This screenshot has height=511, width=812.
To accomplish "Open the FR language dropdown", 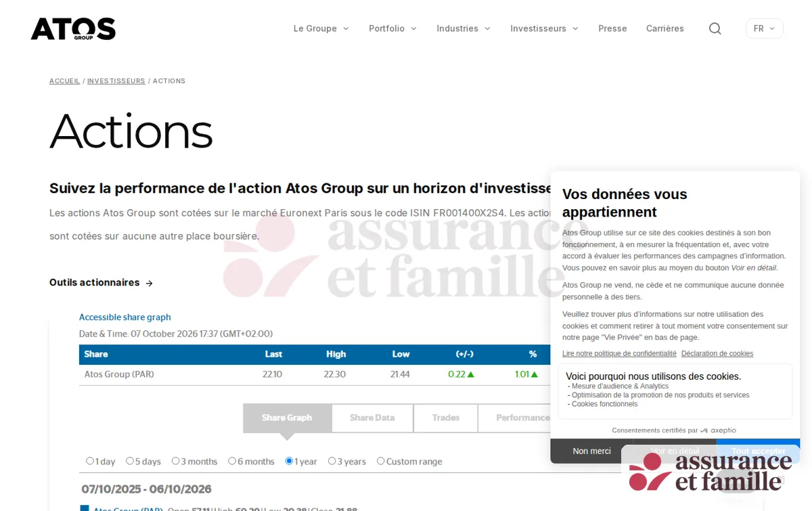I will [765, 28].
